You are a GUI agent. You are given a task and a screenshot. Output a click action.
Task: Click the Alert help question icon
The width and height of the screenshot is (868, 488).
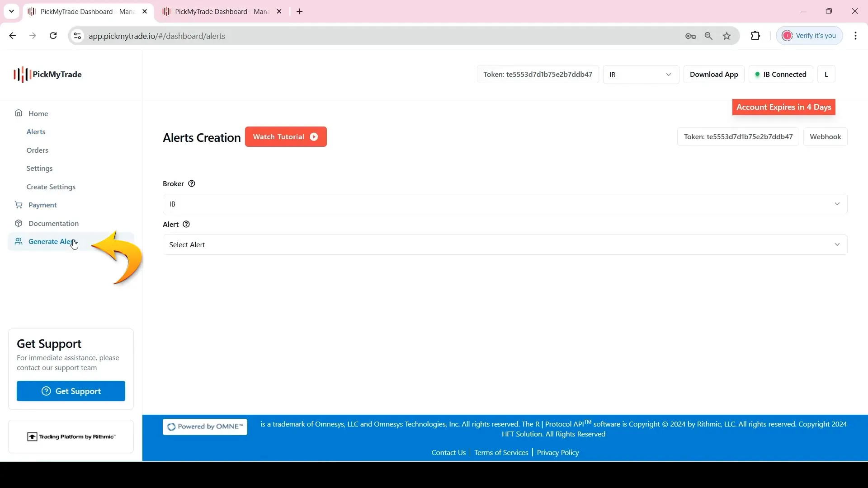click(186, 224)
